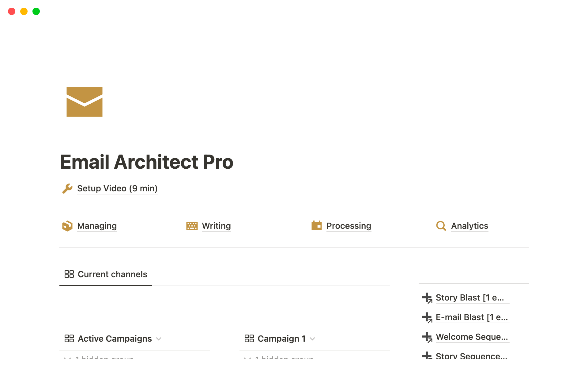
Task: Open the Active Campaigns view dropdown
Action: click(159, 339)
